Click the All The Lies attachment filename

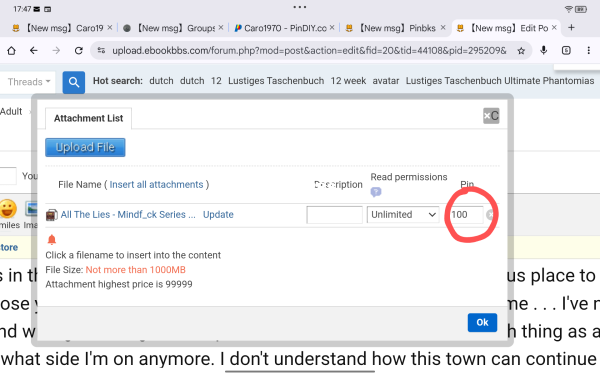coord(128,215)
